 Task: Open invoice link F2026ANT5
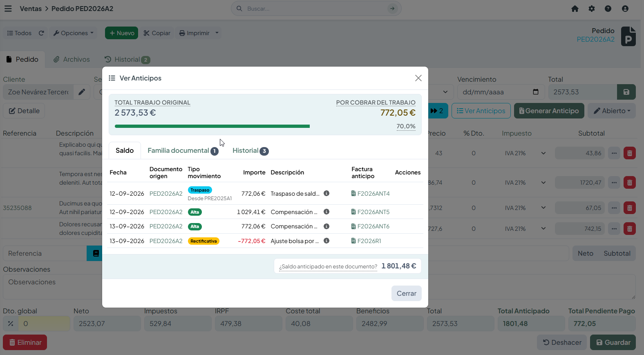pyautogui.click(x=371, y=212)
